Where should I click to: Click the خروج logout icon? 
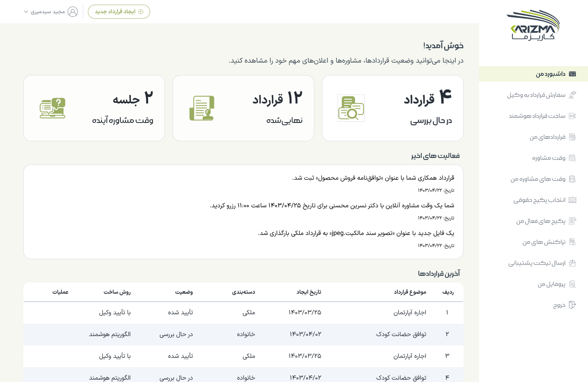click(572, 305)
